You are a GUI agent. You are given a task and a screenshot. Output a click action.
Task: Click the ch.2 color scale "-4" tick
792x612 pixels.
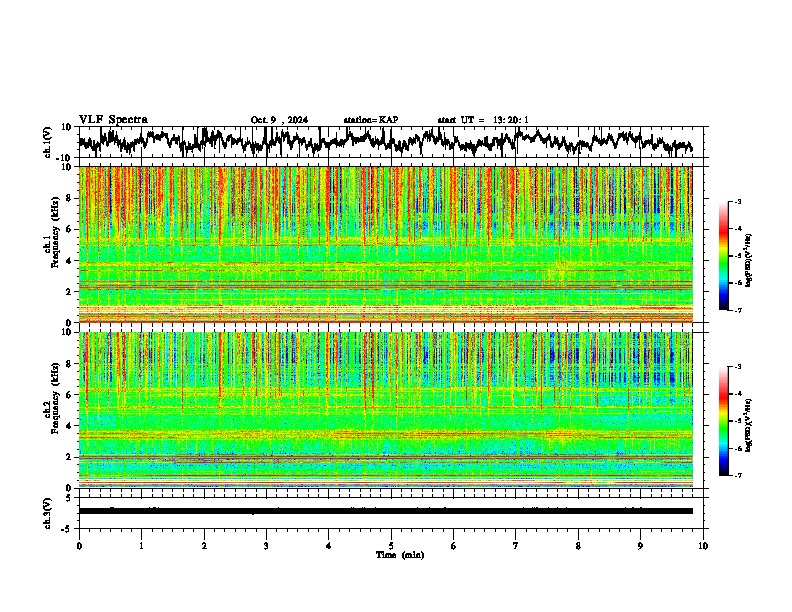pos(738,394)
